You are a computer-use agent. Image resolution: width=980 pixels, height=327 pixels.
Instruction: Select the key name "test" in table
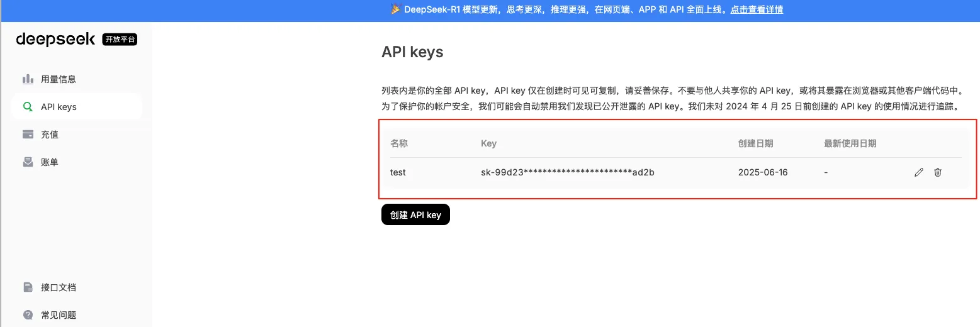[398, 172]
